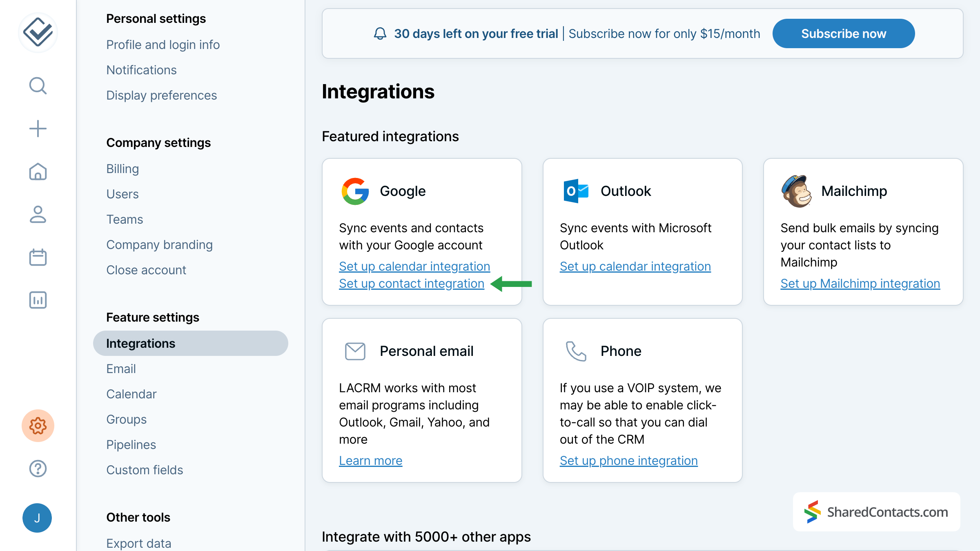This screenshot has height=551, width=980.
Task: Click the trial notification bell icon
Action: 380,33
